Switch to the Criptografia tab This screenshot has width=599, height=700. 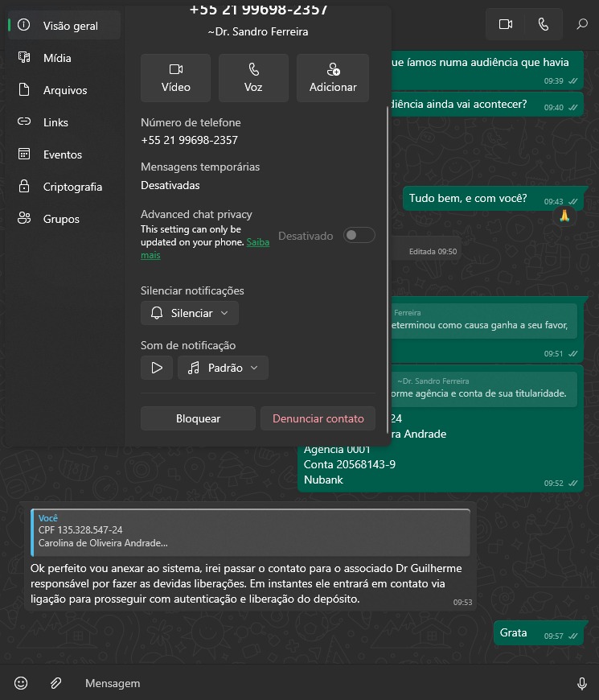point(72,187)
